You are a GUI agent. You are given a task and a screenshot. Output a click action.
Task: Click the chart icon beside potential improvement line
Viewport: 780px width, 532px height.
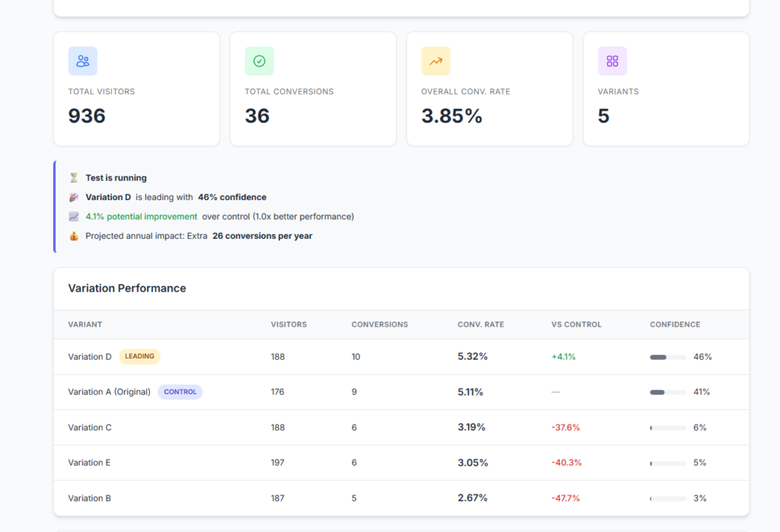73,216
